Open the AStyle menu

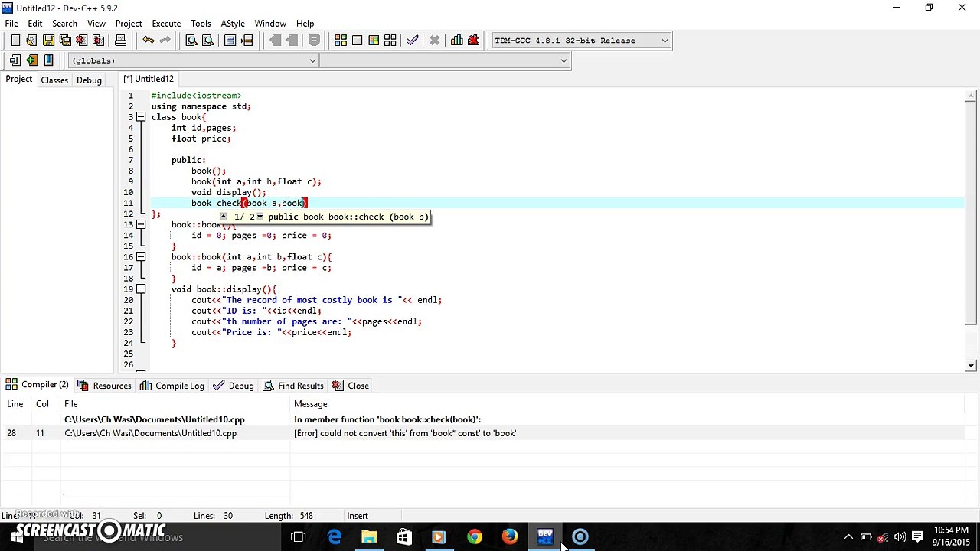233,24
